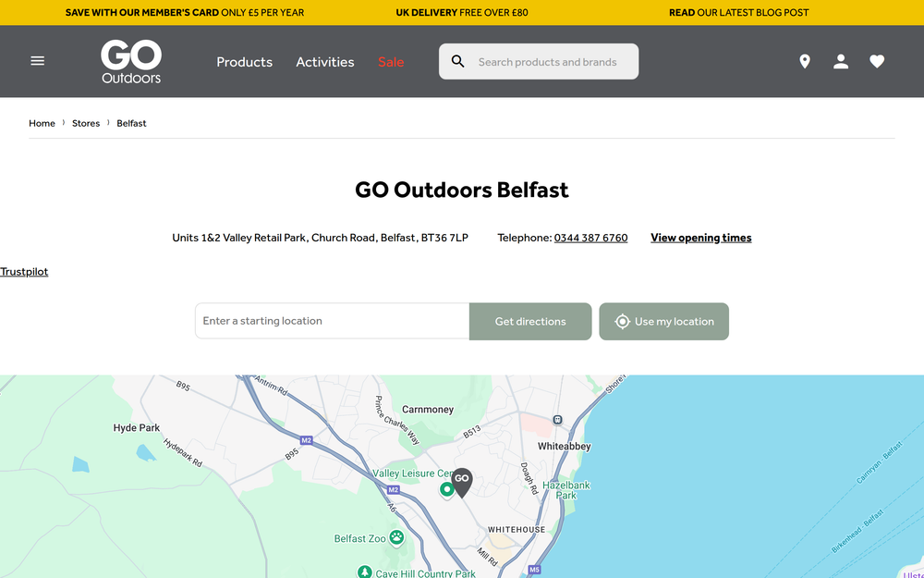Click the search magnifier icon
Image resolution: width=924 pixels, height=578 pixels.
coord(458,61)
